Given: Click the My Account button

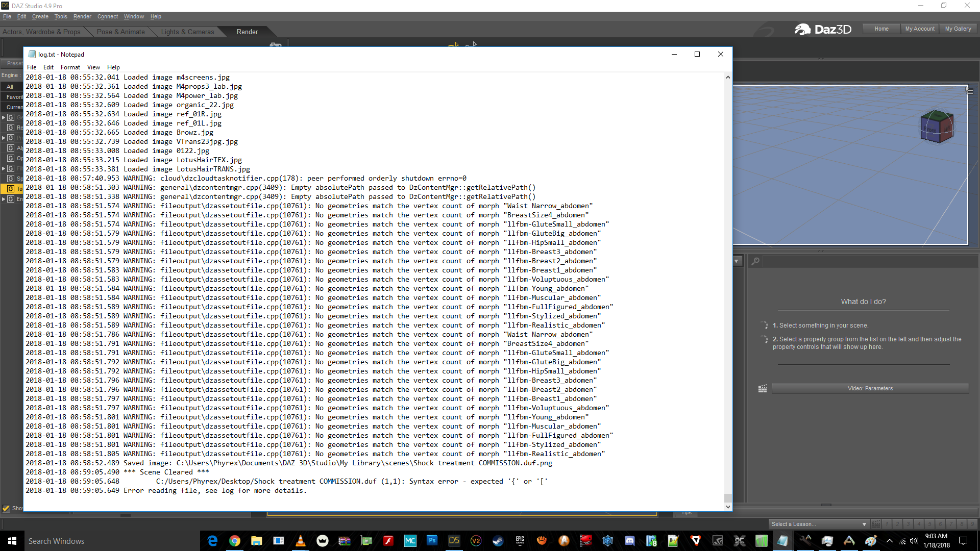Looking at the screenshot, I should (x=919, y=29).
